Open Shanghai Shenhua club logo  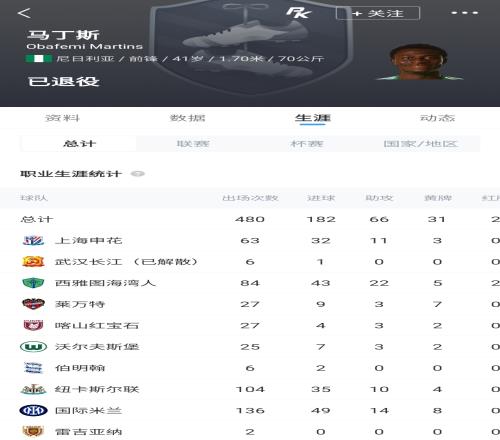click(33, 240)
